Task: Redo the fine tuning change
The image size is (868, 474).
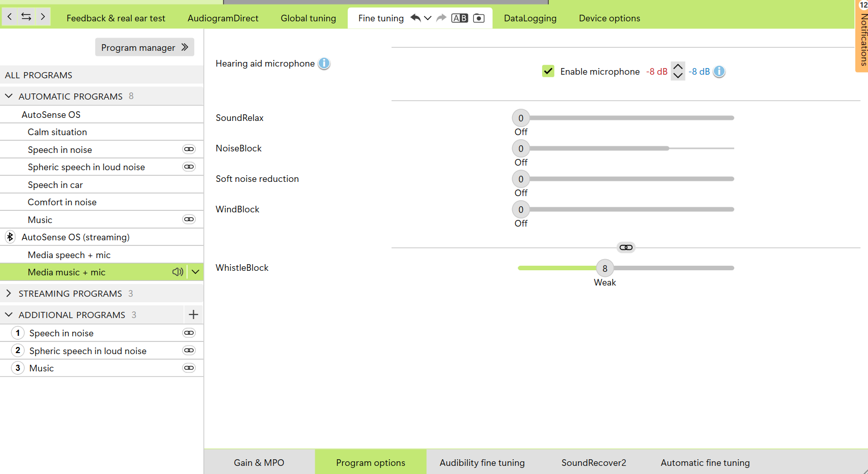Action: point(441,18)
